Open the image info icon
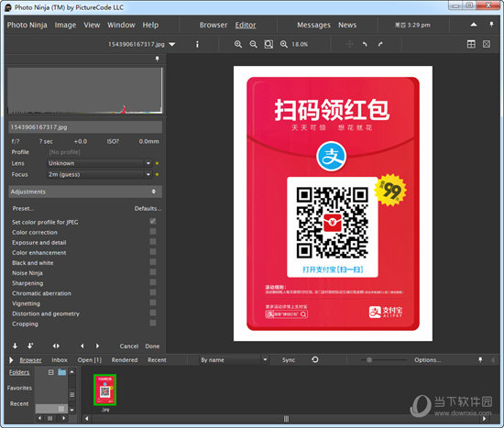 pos(197,44)
